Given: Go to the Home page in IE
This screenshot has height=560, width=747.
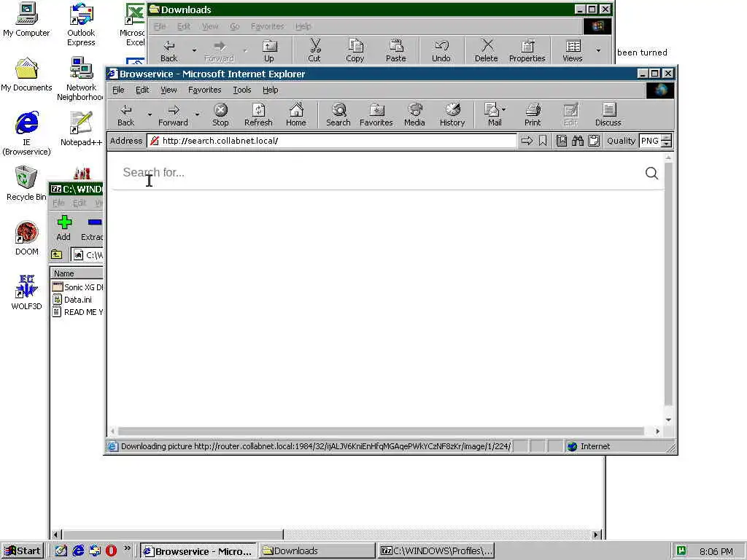Looking at the screenshot, I should tap(296, 114).
